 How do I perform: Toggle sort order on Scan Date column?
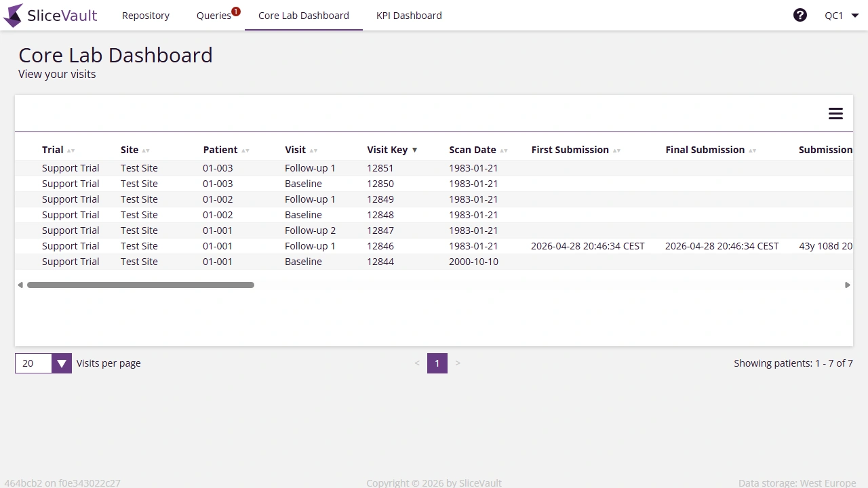coord(503,150)
